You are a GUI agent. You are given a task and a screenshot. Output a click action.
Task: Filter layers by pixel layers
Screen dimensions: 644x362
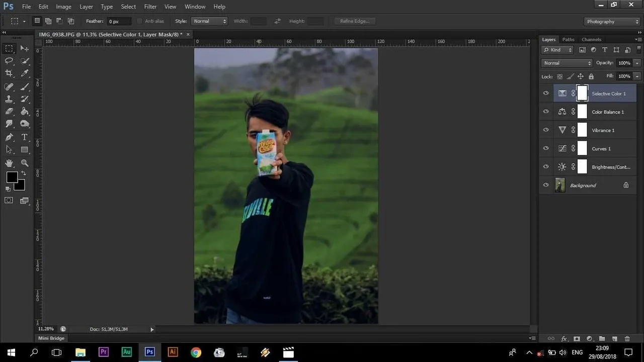click(582, 50)
